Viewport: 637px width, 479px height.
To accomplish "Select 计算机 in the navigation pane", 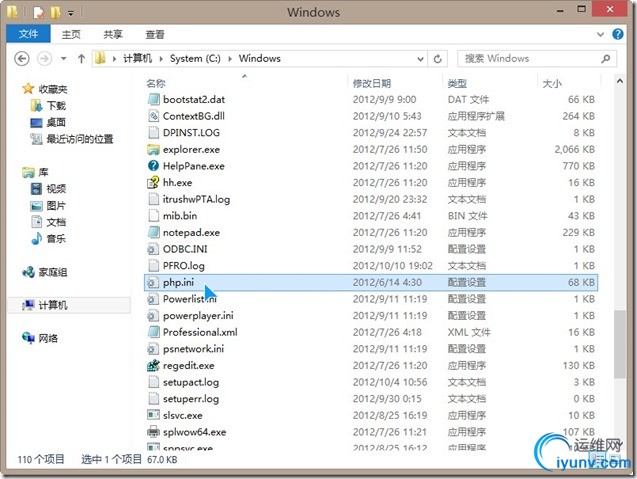I will tap(53, 305).
